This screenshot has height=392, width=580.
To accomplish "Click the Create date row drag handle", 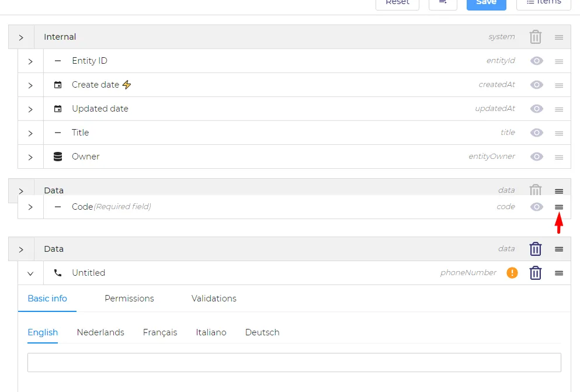I will 559,85.
